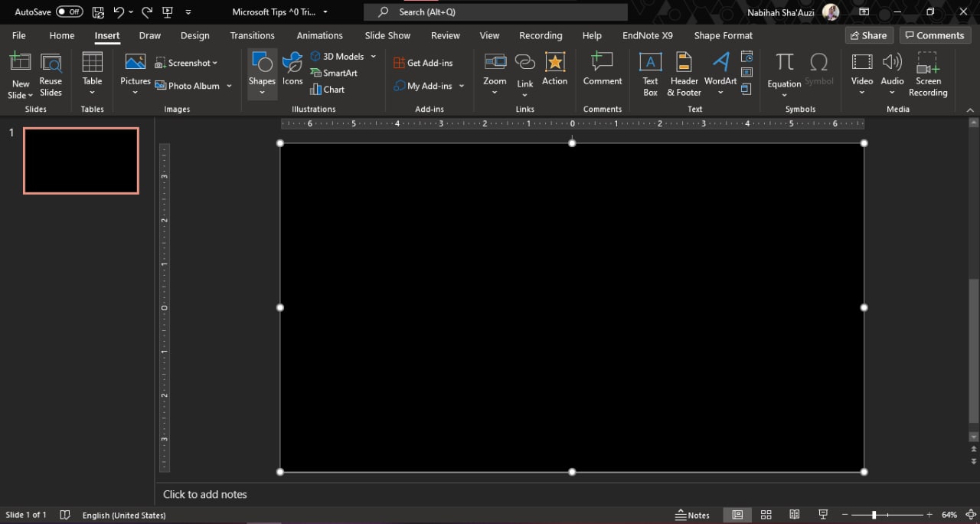Switch to the Shape Format tab
The height and width of the screenshot is (524, 980).
(x=724, y=35)
